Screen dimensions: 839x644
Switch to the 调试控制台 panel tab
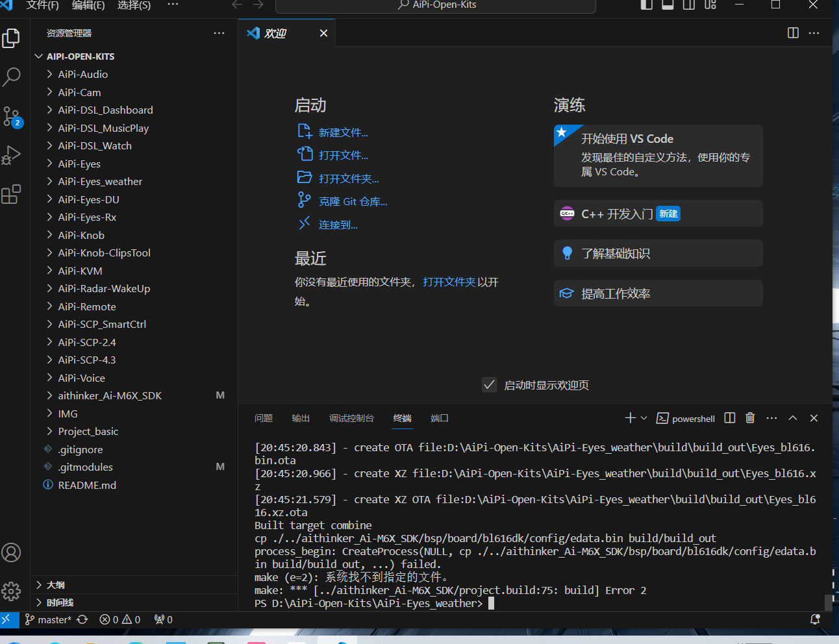[351, 418]
